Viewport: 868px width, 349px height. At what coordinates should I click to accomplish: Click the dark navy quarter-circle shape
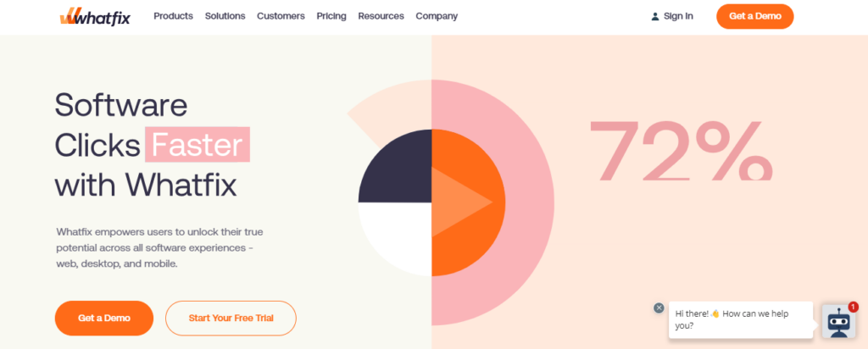pyautogui.click(x=396, y=166)
